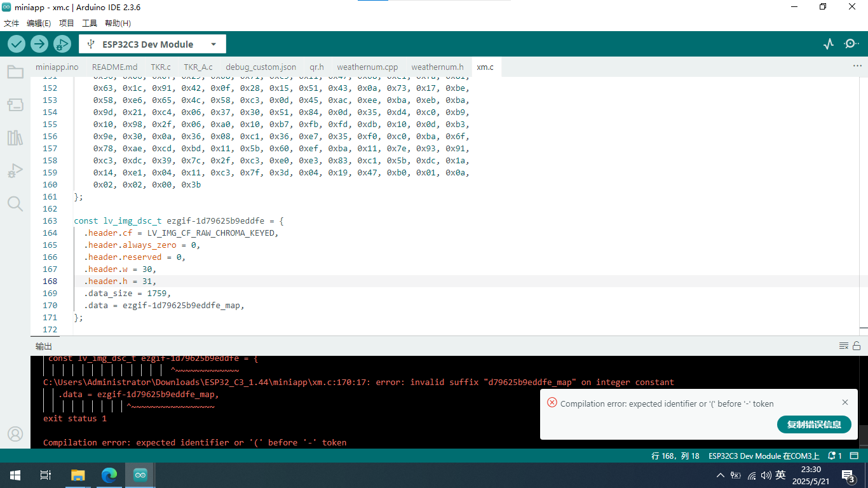Open the Debug sidebar panel
This screenshot has height=488, width=868.
[15, 170]
